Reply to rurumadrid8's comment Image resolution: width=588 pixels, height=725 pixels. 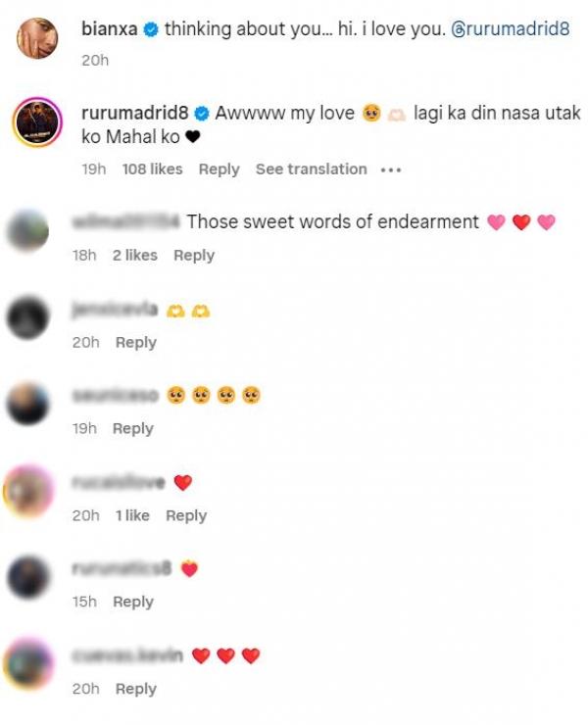pos(220,169)
